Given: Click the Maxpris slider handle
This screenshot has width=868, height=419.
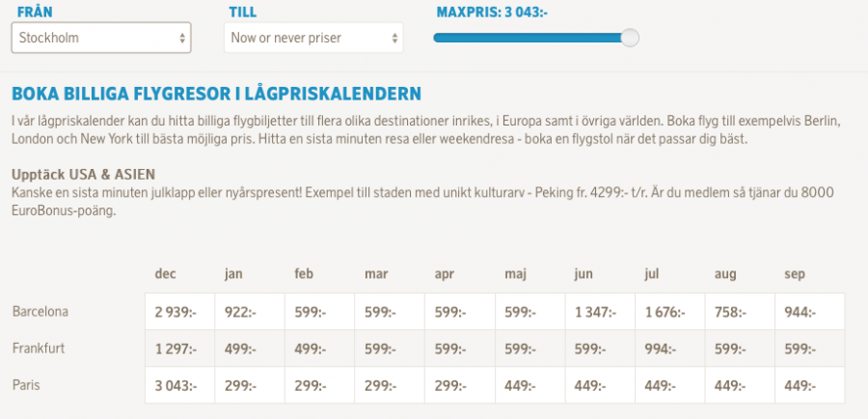Looking at the screenshot, I should (630, 38).
